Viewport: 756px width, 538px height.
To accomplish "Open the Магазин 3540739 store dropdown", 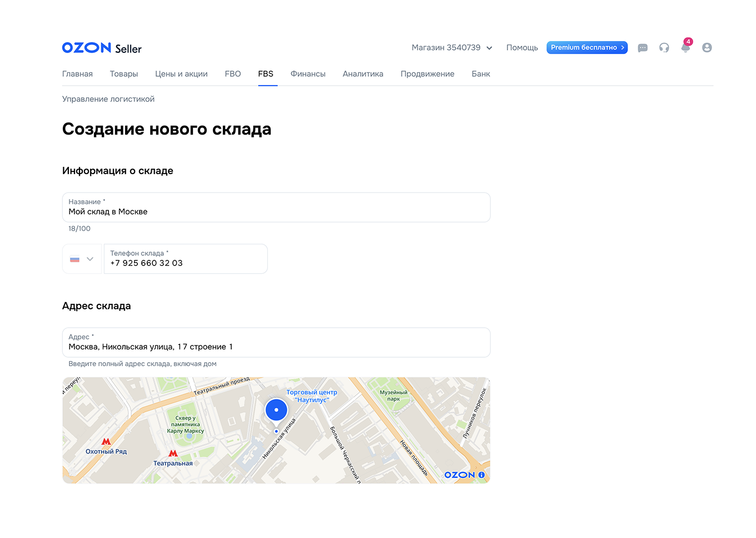I will (x=452, y=48).
